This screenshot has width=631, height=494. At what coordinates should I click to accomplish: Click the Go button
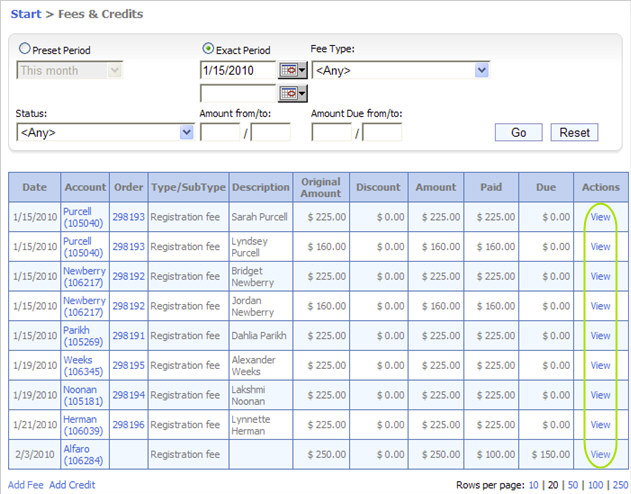518,132
